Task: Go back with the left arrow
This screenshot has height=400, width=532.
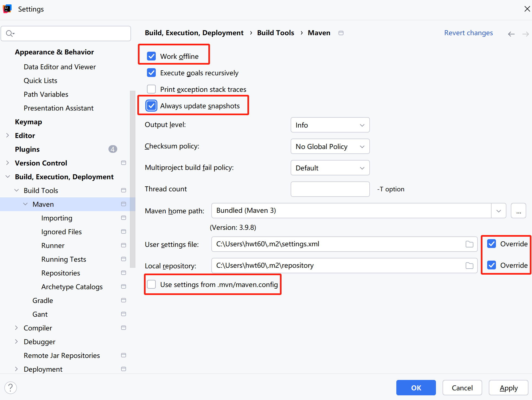Action: click(x=511, y=34)
